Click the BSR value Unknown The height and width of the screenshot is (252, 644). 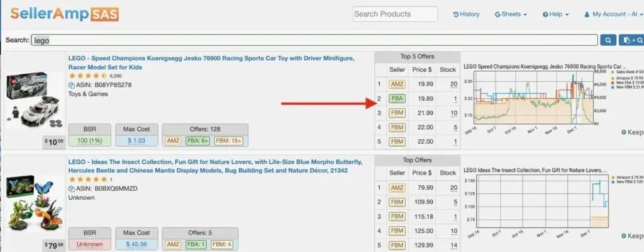tap(89, 244)
